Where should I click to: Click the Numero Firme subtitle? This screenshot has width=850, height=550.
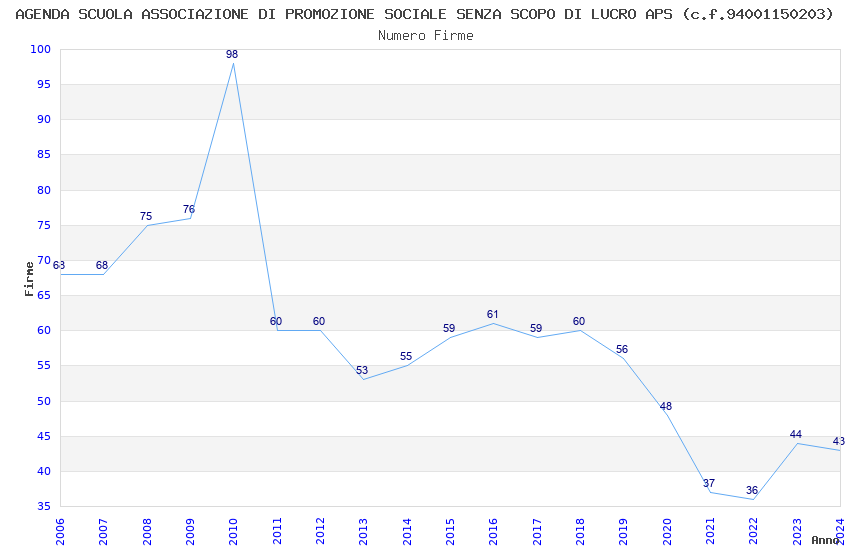(426, 36)
